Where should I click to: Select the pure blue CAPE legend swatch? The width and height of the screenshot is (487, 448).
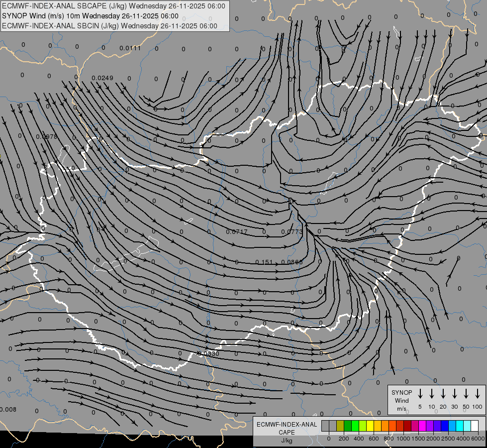point(444,426)
